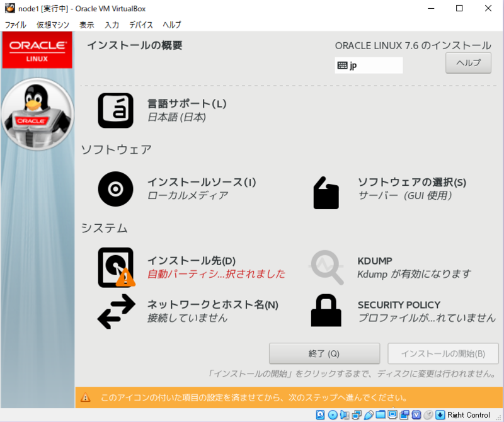Open the ヘルプ menu in menu bar
The width and height of the screenshot is (504, 422).
(172, 25)
